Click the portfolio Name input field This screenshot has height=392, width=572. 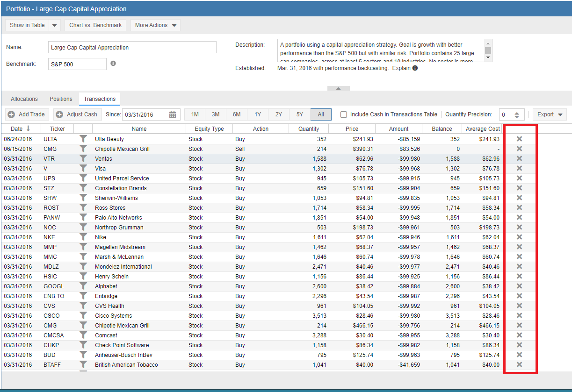pyautogui.click(x=132, y=47)
